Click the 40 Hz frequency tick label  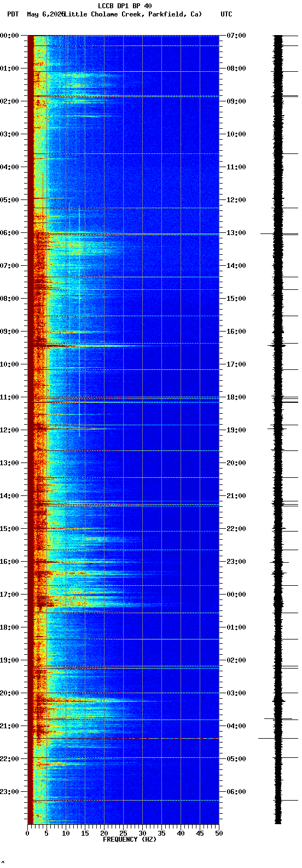(x=181, y=833)
